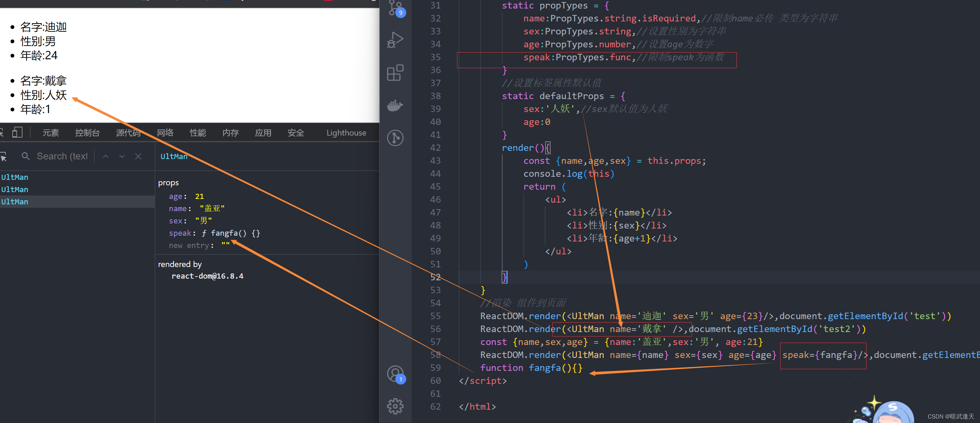
Task: Switch to the 控制台 tab
Action: 87,133
